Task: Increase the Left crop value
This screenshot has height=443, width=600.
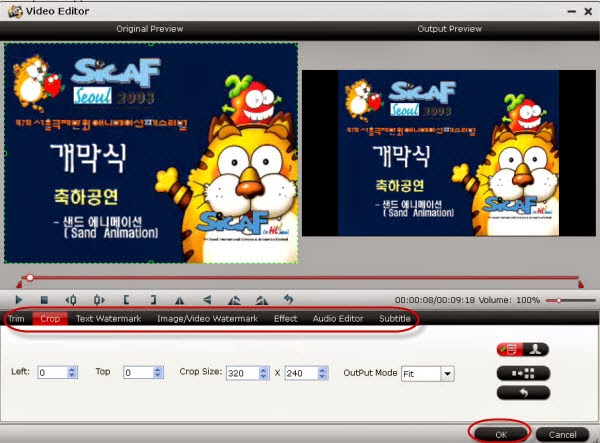Action: (72, 370)
